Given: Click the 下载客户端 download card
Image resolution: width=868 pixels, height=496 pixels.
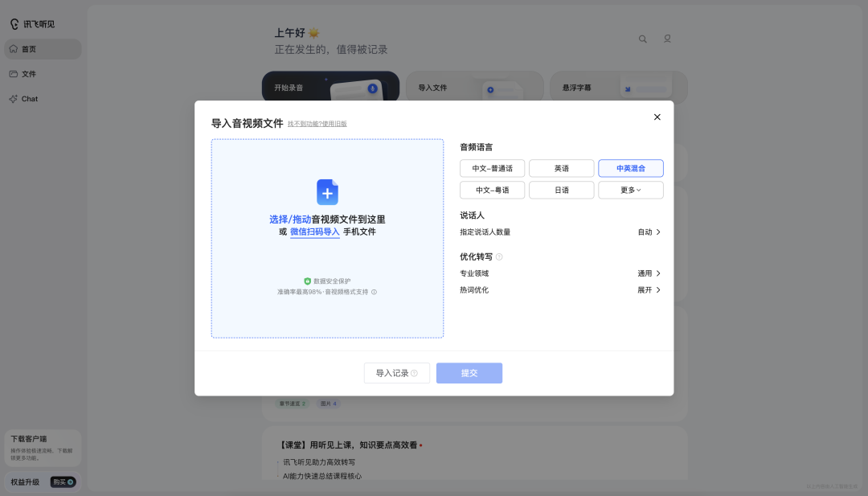Looking at the screenshot, I should 43,448.
